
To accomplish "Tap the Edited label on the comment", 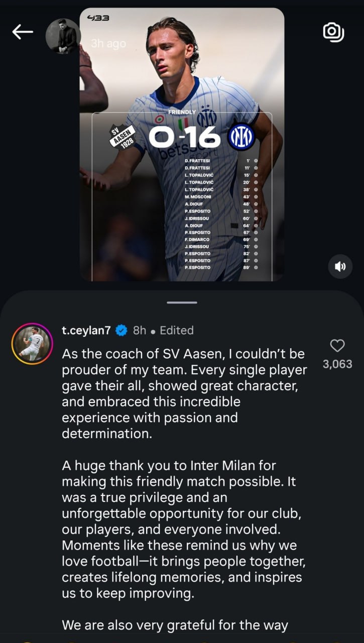I will coord(176,330).
